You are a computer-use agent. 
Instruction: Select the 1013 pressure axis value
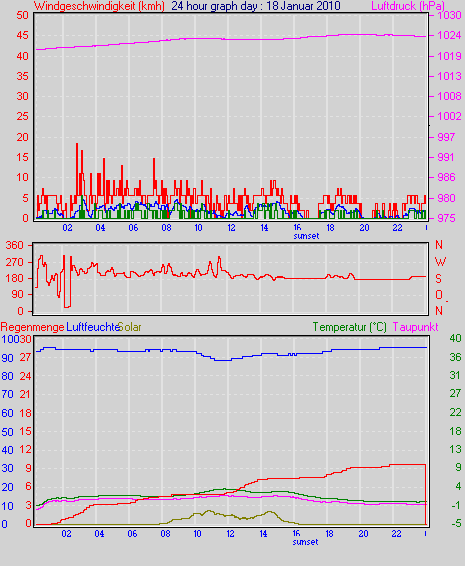click(x=449, y=76)
